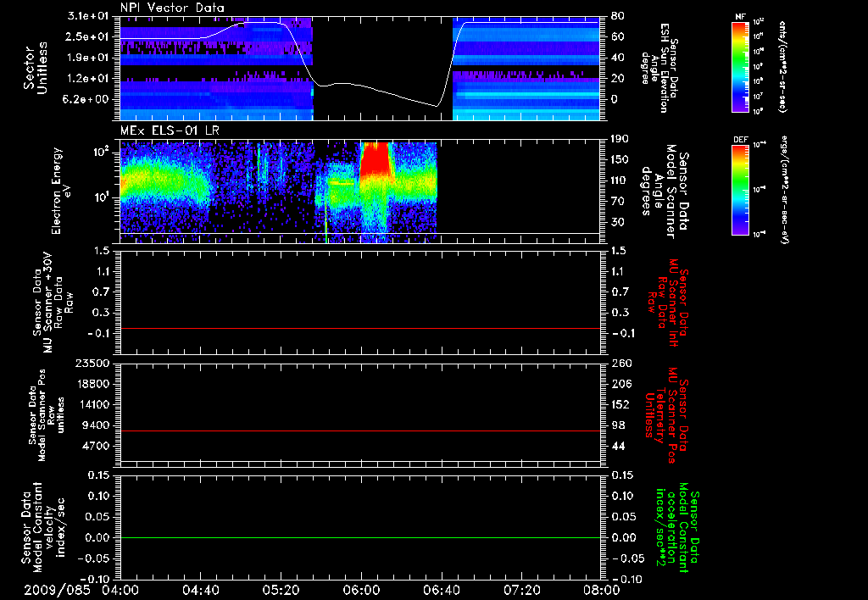Click the 06:00 time axis label
Viewport: 868px width, 600px height.
coord(361,590)
